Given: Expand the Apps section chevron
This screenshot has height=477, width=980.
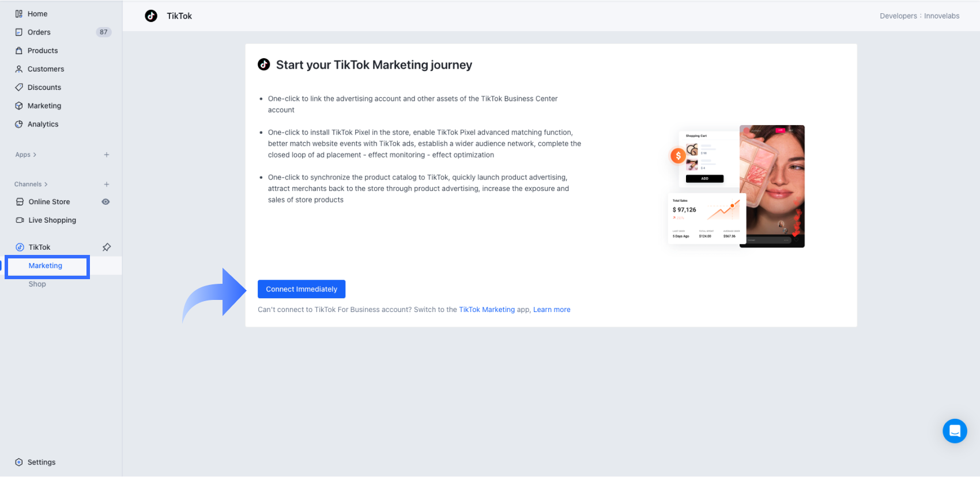Looking at the screenshot, I should tap(35, 155).
